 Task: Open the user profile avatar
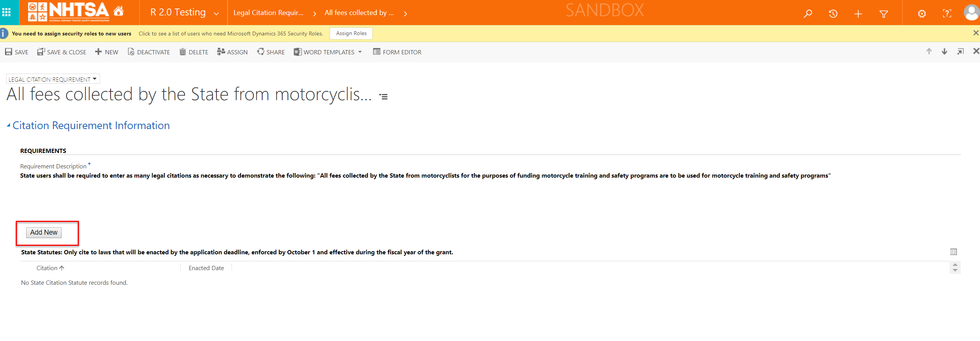click(971, 13)
